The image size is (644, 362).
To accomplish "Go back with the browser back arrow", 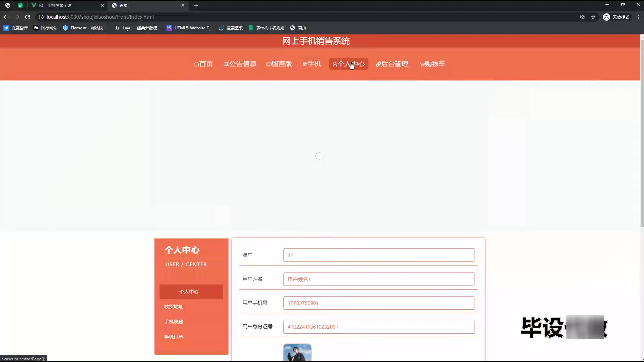I will coord(6,17).
